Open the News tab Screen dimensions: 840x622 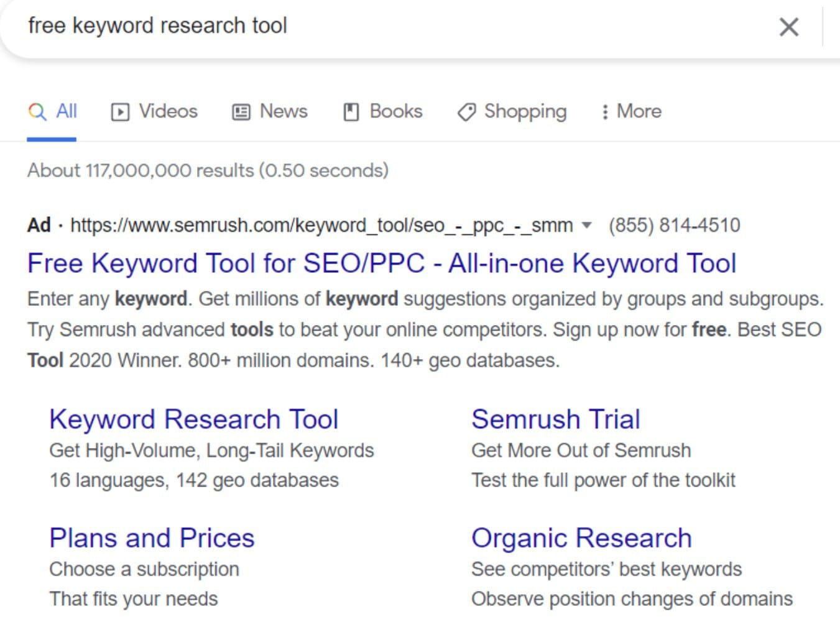(270, 112)
